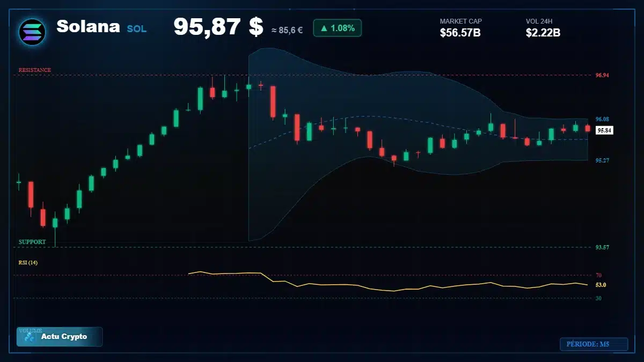Click the last red candle beside the 95.84 tag
Viewport: 644px width, 362px height.
(x=588, y=128)
